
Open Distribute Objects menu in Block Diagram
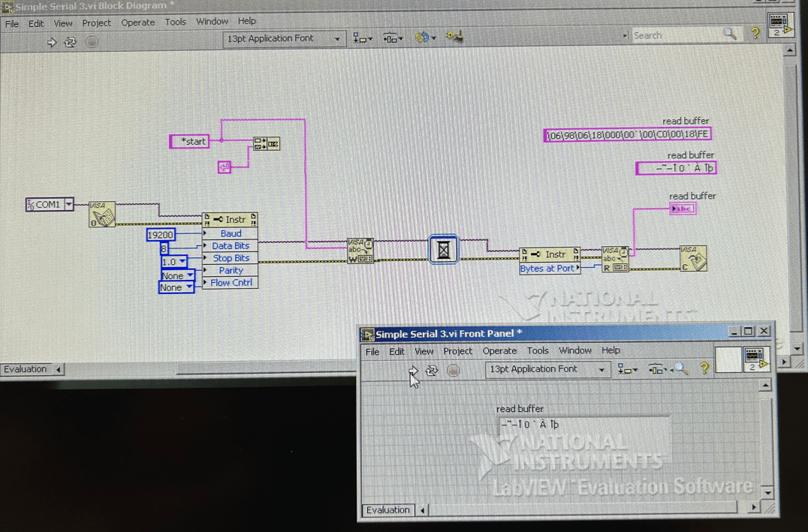pos(393,38)
